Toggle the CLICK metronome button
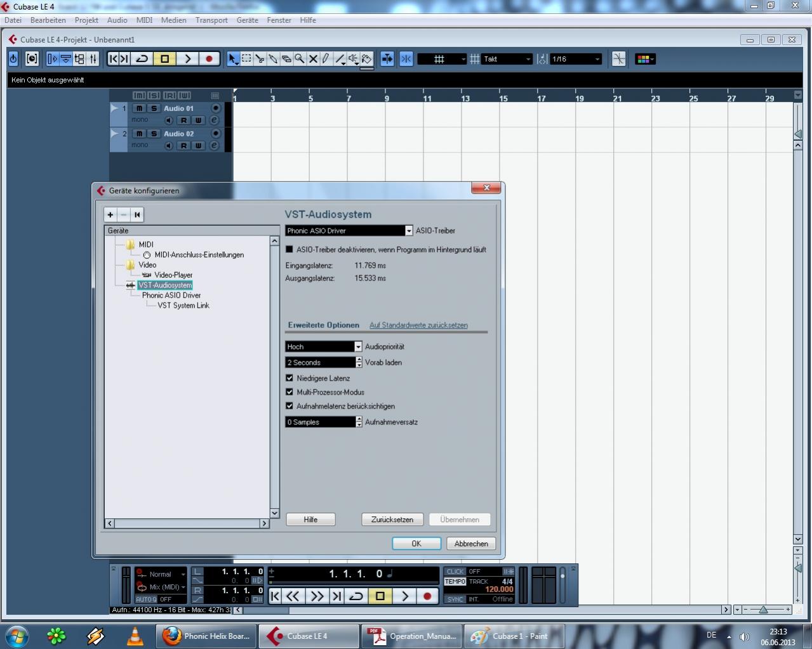This screenshot has height=649, width=812. tap(455, 572)
